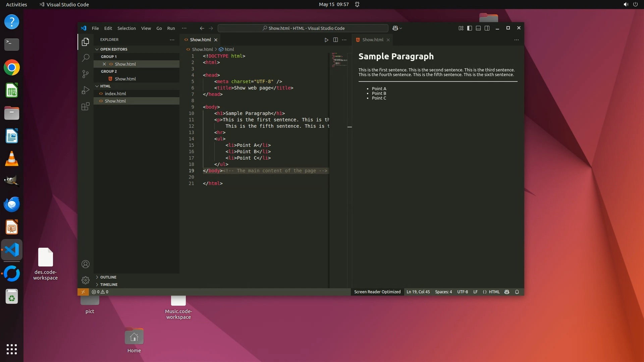Open the Extensions view
The height and width of the screenshot is (362, 644).
pos(86,107)
